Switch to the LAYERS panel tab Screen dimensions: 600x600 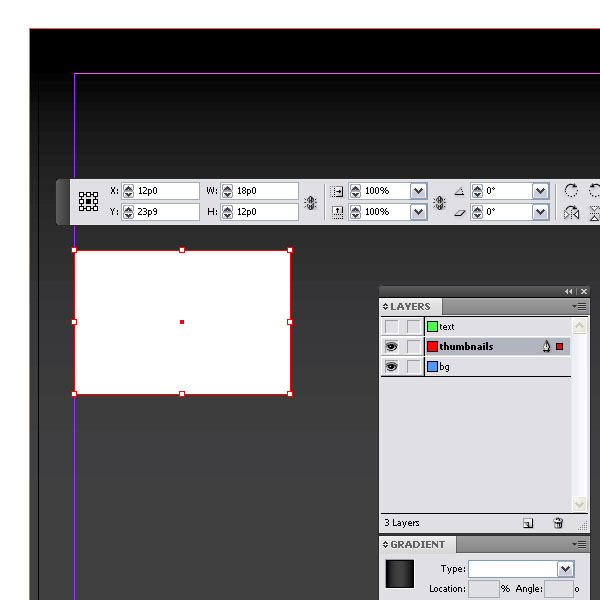[x=410, y=307]
